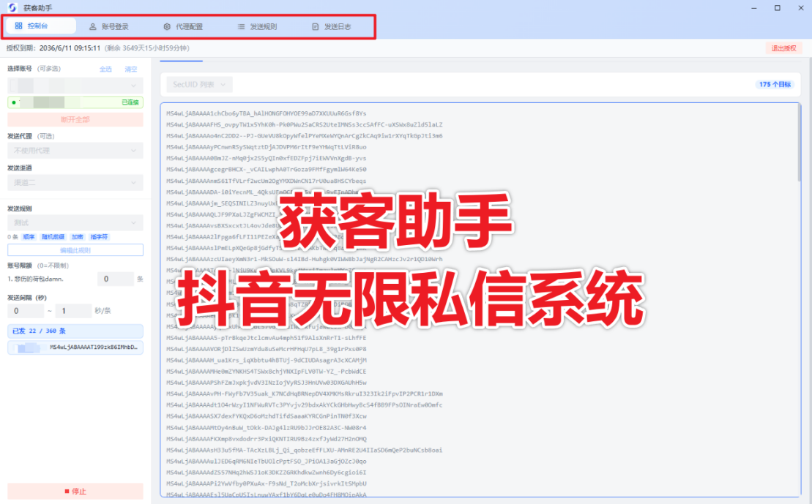
Task: Click the account name 悲伤的荷包damn.
Action: pos(39,279)
